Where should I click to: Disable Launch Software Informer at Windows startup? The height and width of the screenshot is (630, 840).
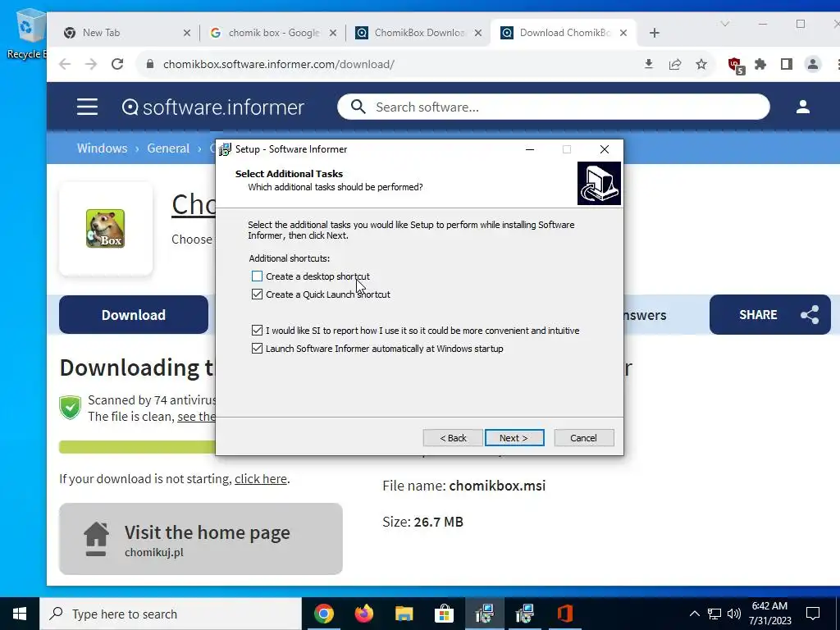click(x=257, y=349)
